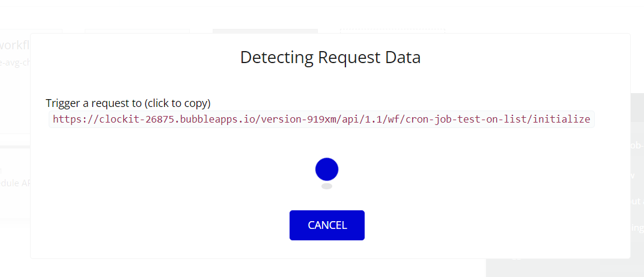Click the shadow beneath the loading ball
The image size is (644, 277).
coord(327,186)
